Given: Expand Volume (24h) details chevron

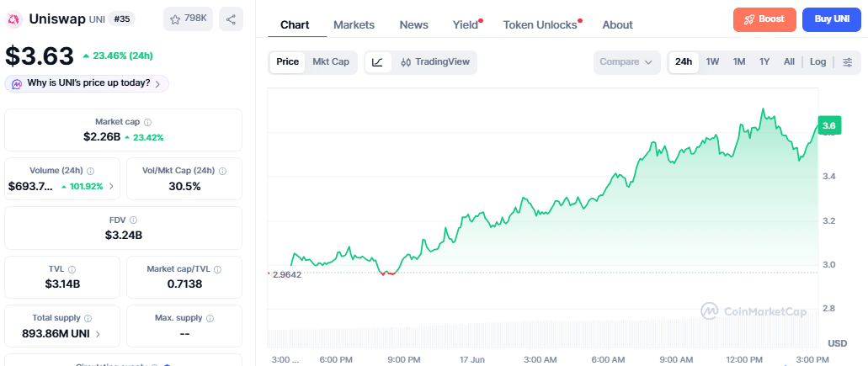Looking at the screenshot, I should coord(111,186).
